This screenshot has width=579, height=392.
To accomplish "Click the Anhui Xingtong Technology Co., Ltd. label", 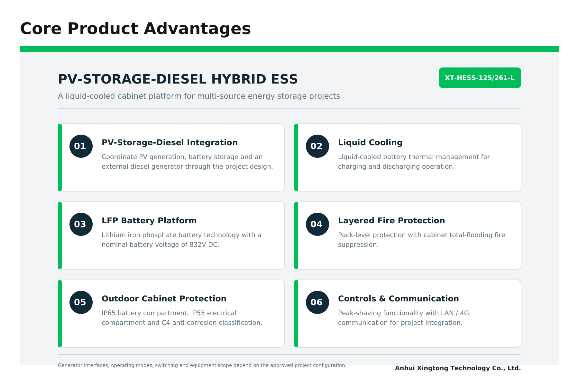I will (x=458, y=368).
